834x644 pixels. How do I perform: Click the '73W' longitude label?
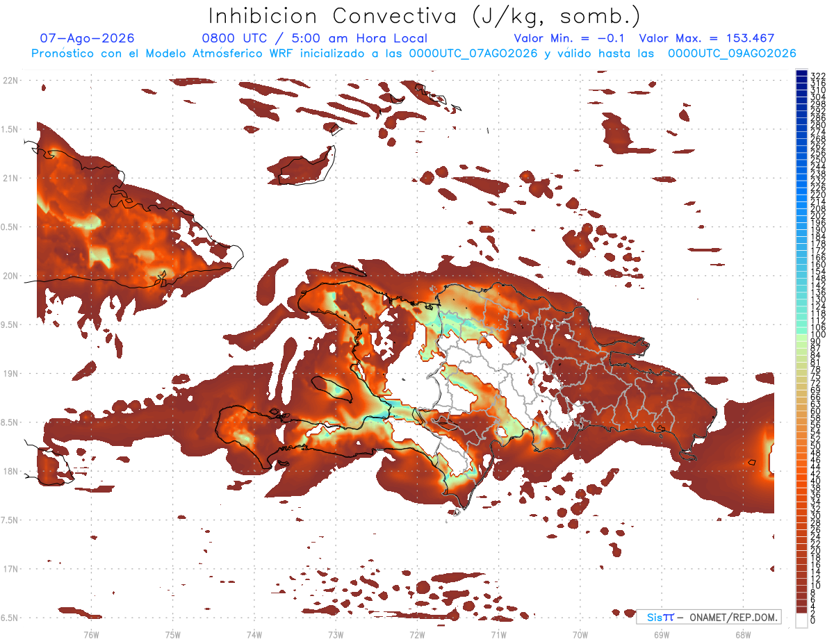click(336, 634)
